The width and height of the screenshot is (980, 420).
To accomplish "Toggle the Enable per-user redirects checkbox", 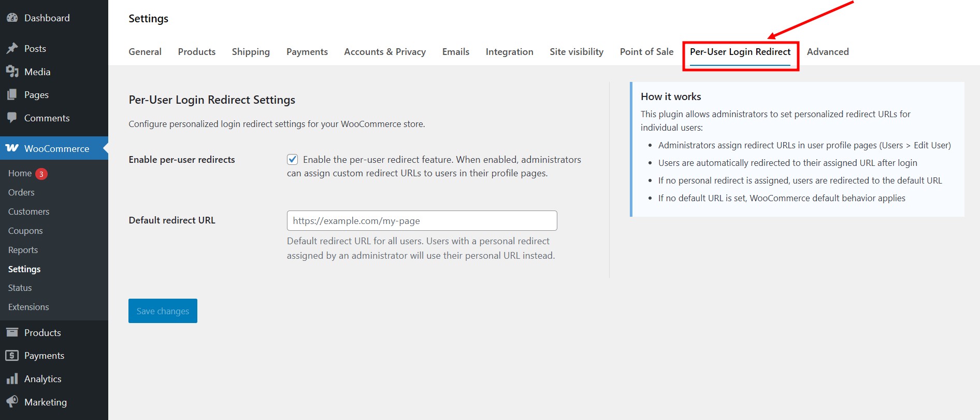I will [x=293, y=159].
